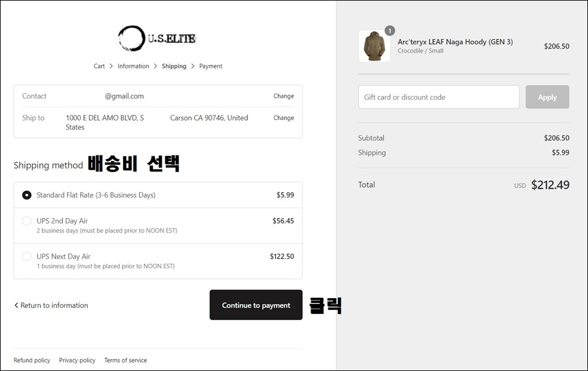Click the 2 business days delivery note

(x=107, y=230)
